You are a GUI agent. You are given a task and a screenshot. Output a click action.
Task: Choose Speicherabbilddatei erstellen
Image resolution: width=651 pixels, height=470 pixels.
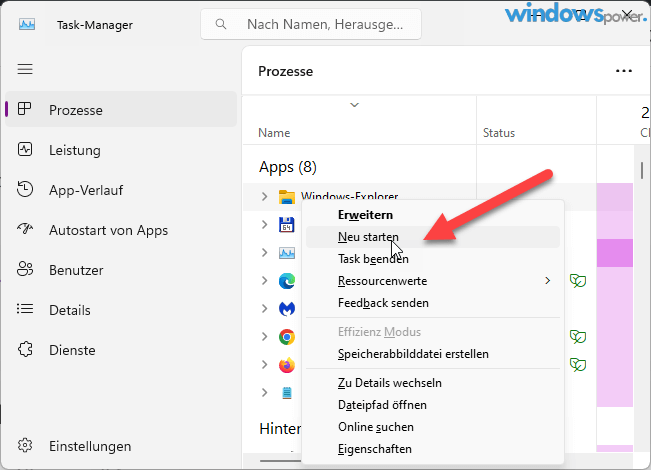[433, 354]
